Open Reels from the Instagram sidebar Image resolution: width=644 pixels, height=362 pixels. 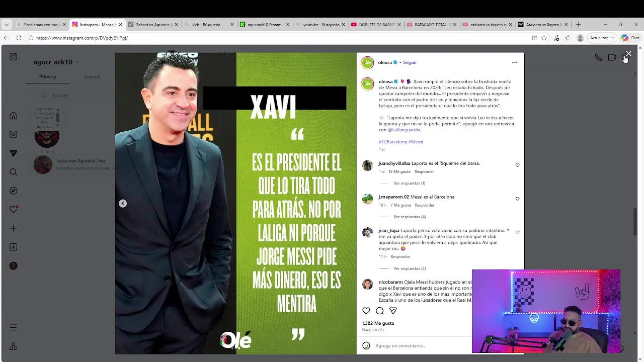[x=14, y=134]
